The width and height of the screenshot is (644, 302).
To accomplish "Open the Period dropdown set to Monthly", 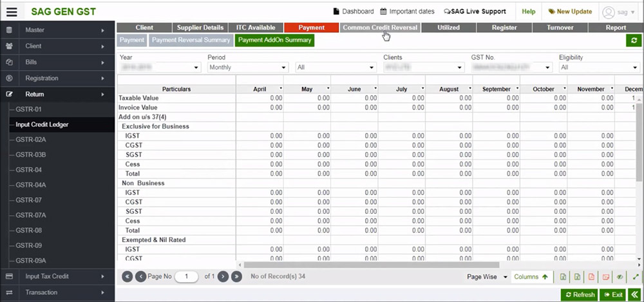I will click(248, 67).
